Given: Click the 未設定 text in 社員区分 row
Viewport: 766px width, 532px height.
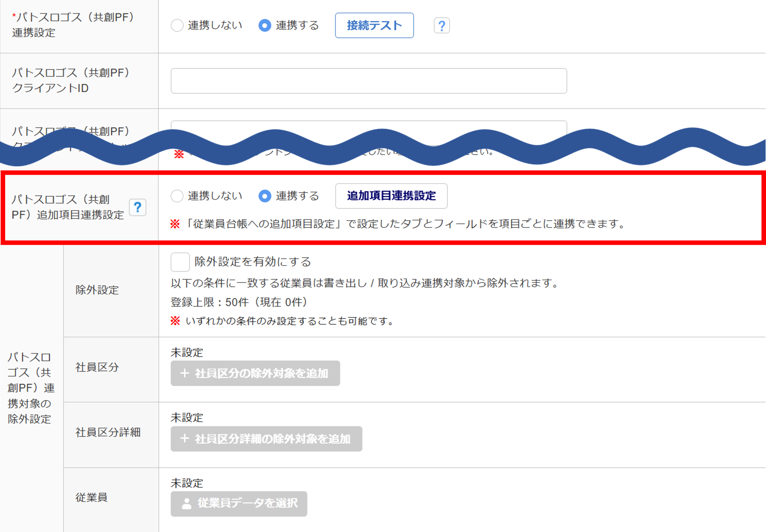Looking at the screenshot, I should [x=187, y=352].
